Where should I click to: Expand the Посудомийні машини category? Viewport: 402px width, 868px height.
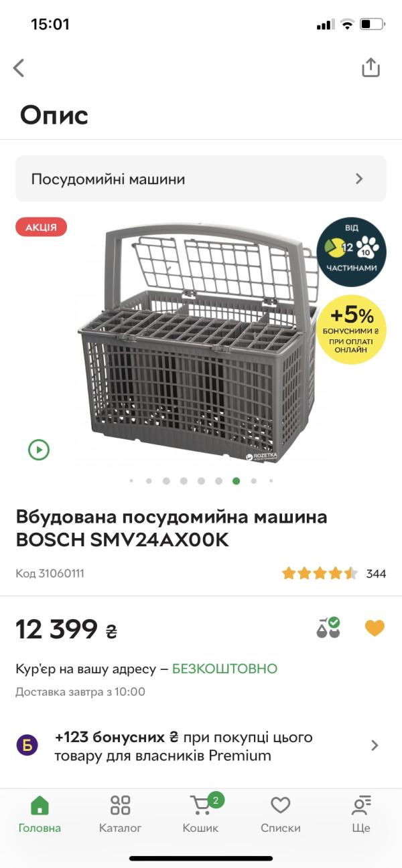201,179
